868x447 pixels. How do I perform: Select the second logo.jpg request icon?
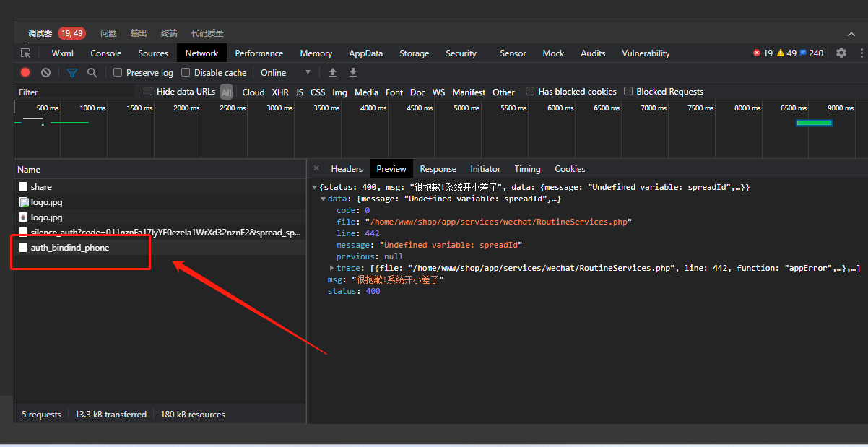pyautogui.click(x=24, y=217)
